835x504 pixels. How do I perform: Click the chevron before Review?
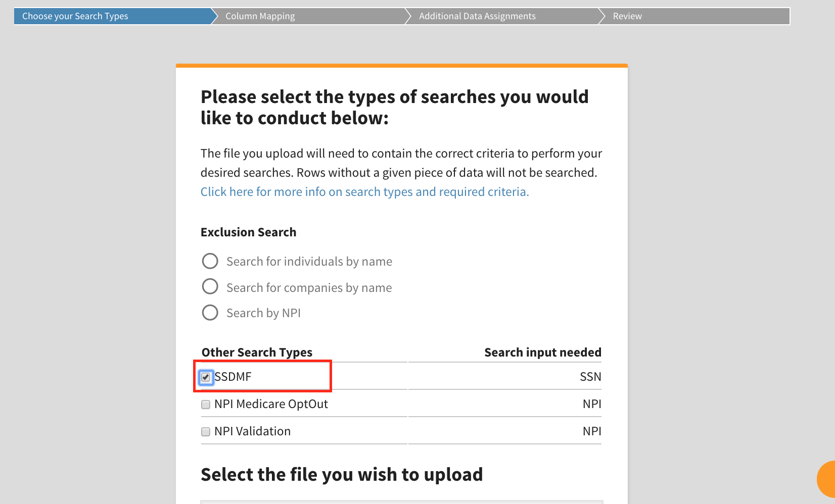click(601, 16)
